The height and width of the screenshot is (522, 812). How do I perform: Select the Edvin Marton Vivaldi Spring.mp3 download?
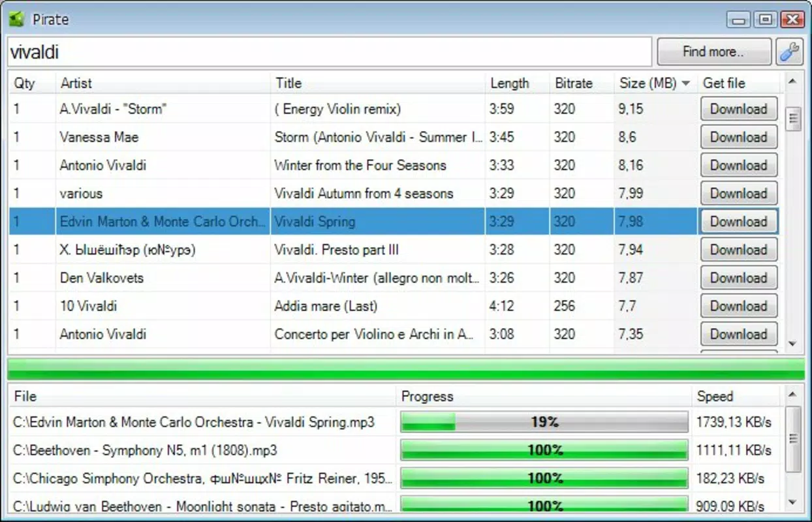pyautogui.click(x=395, y=422)
